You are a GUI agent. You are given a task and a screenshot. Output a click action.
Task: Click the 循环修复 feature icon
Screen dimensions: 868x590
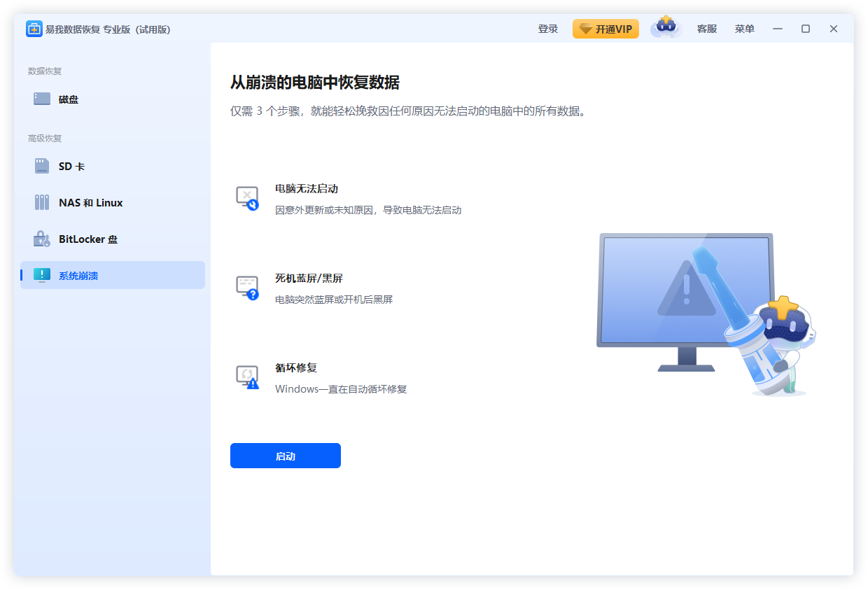(x=247, y=377)
